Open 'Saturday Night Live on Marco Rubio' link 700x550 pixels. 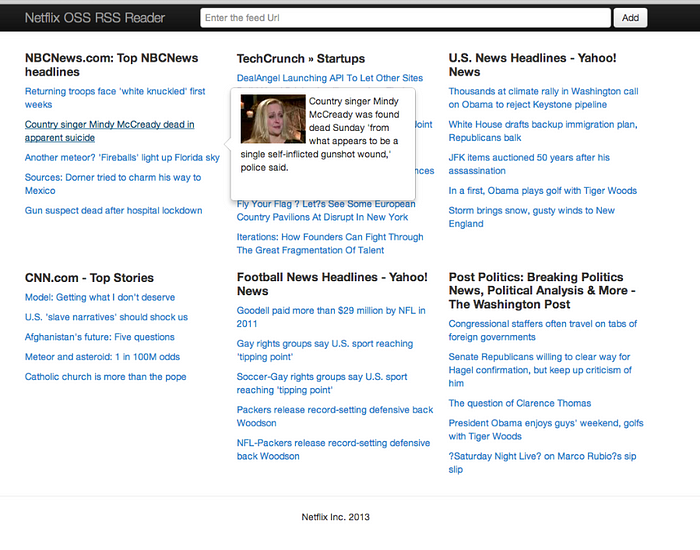coord(542,462)
